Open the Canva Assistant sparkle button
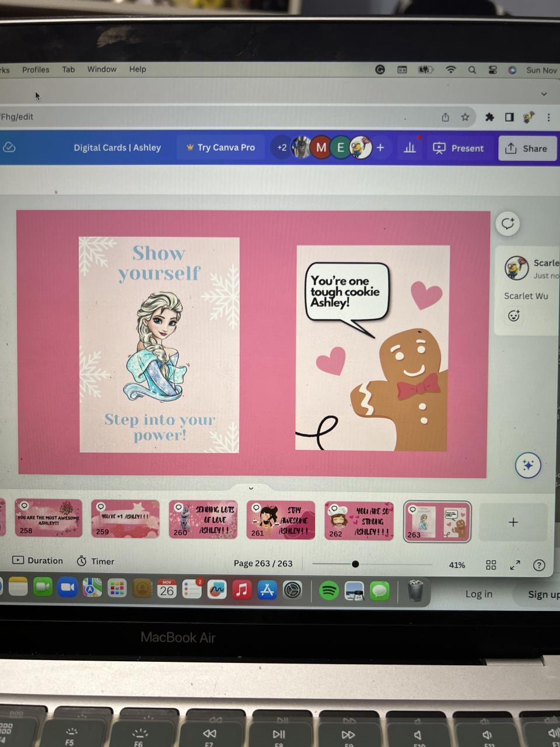Image resolution: width=560 pixels, height=747 pixels. click(528, 465)
